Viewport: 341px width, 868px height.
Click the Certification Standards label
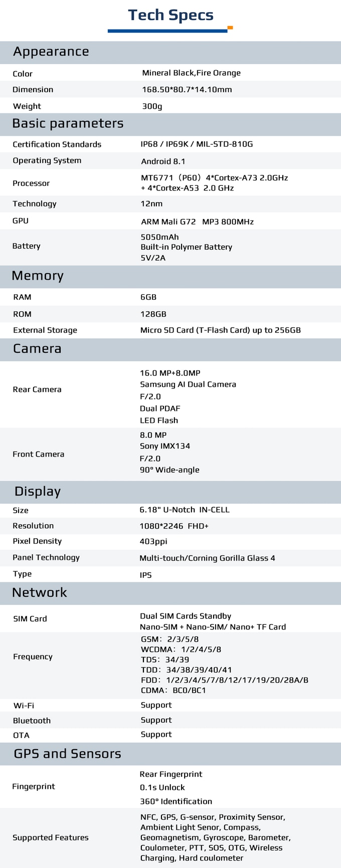click(x=57, y=144)
